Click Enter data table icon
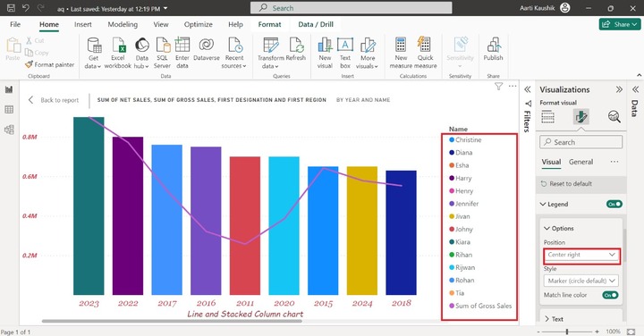The width and height of the screenshot is (644, 336). coord(182,53)
